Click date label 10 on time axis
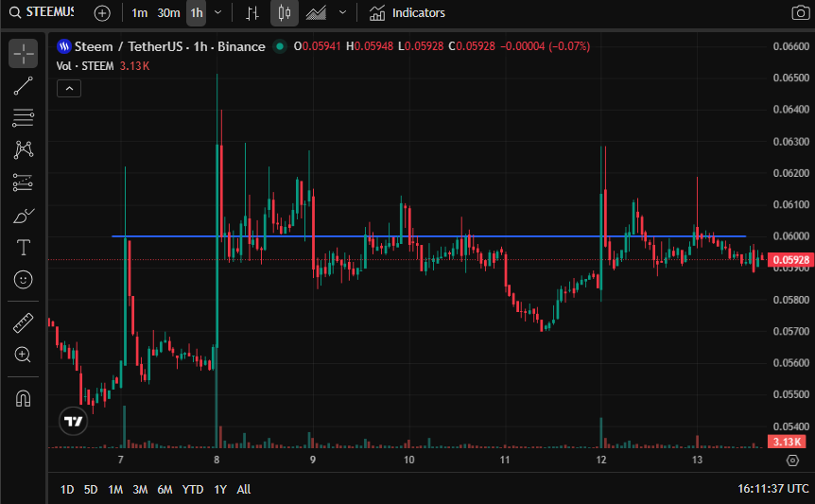The height and width of the screenshot is (504, 815). tap(409, 460)
